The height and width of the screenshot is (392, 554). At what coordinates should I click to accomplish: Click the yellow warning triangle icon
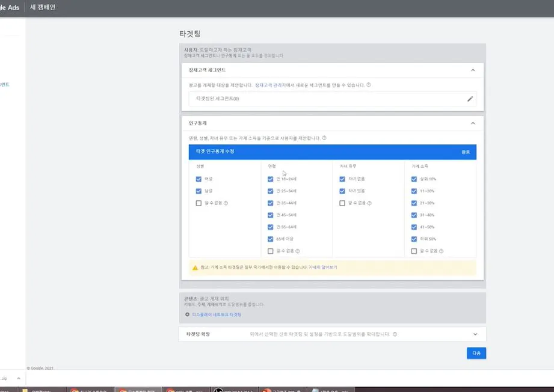coord(195,268)
